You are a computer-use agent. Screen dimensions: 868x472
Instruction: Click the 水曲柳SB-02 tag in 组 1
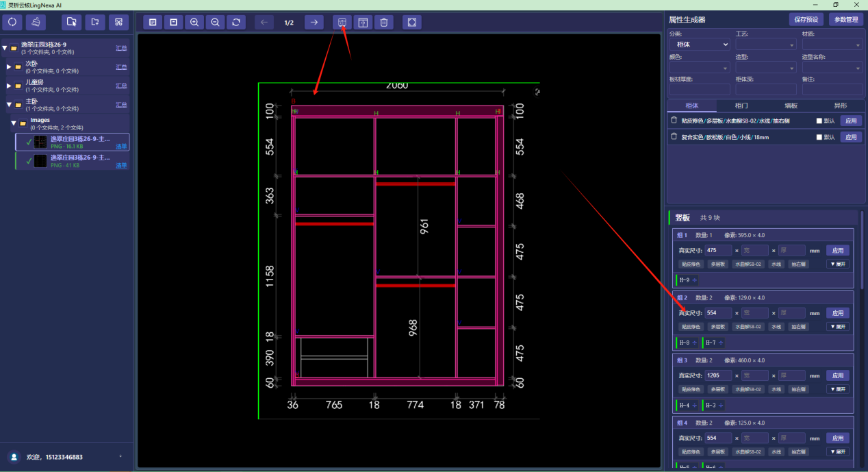[x=748, y=264]
